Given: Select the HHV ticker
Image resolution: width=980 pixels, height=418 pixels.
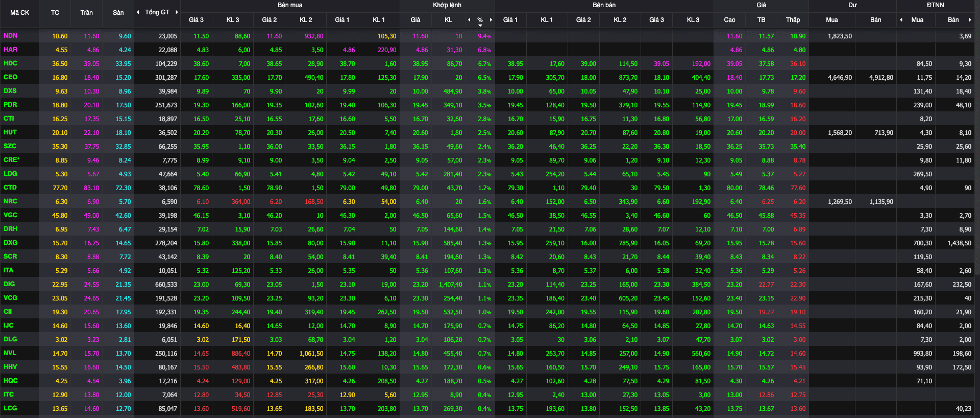Looking at the screenshot, I should coord(10,367).
